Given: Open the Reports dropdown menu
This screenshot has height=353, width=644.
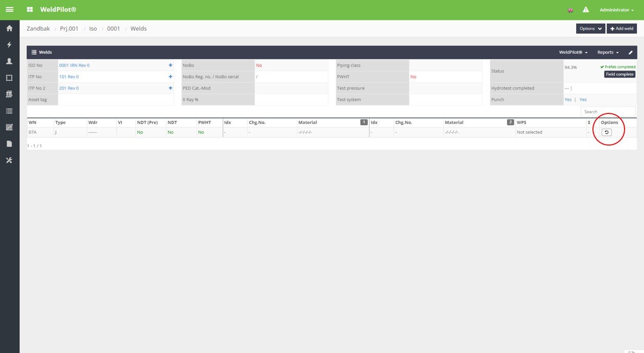Looking at the screenshot, I should pos(608,53).
